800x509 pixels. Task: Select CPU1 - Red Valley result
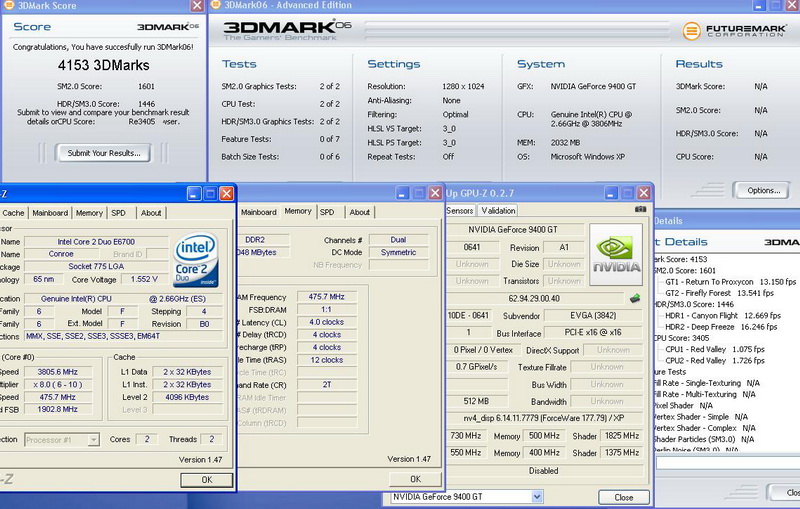[715, 349]
